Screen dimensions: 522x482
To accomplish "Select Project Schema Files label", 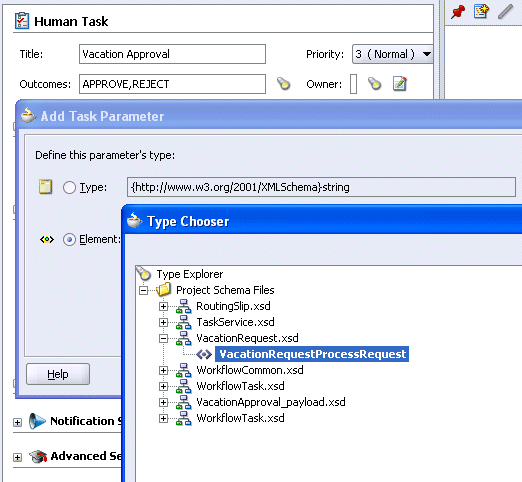I will 225,290.
